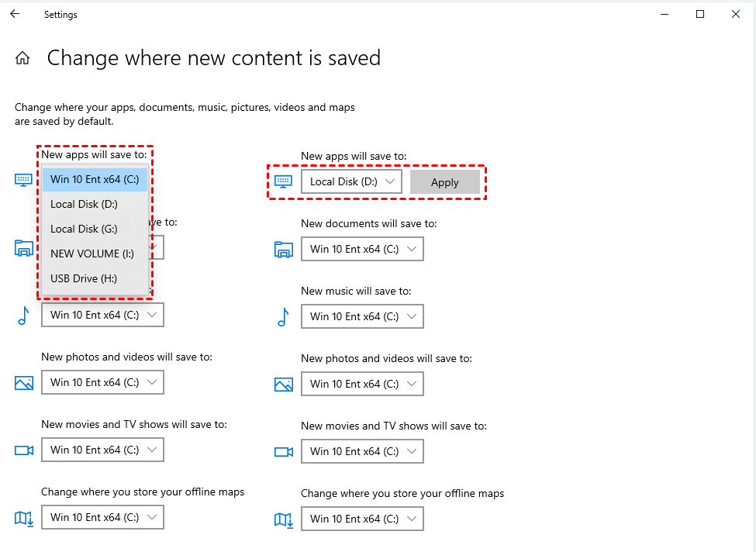Choose USB Drive (H:) from the drive list
The image size is (756, 552).
click(x=94, y=278)
